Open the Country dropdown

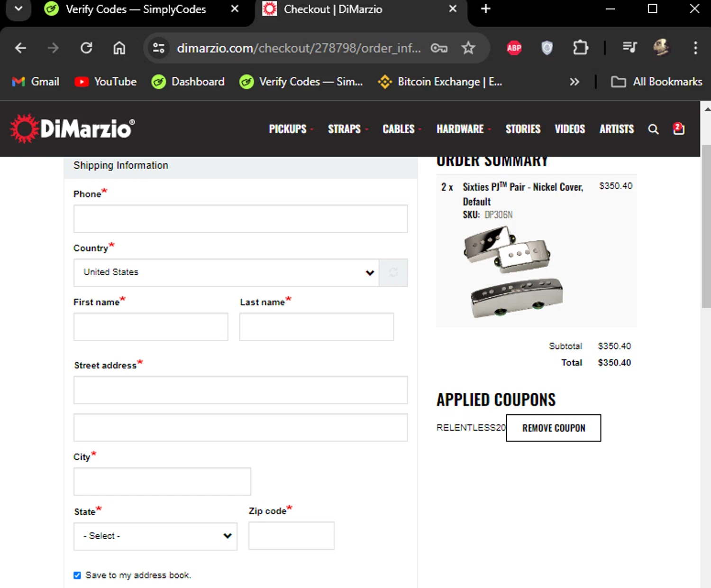226,272
